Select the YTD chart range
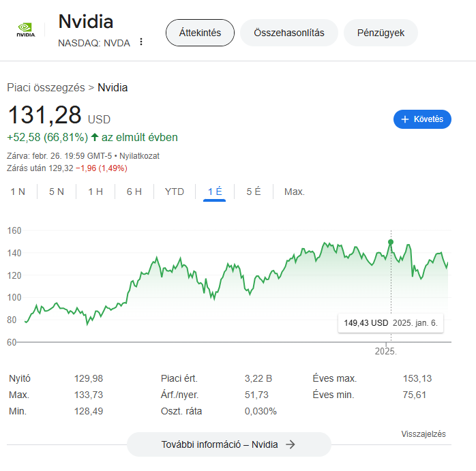This screenshot has width=476, height=471. click(x=175, y=192)
